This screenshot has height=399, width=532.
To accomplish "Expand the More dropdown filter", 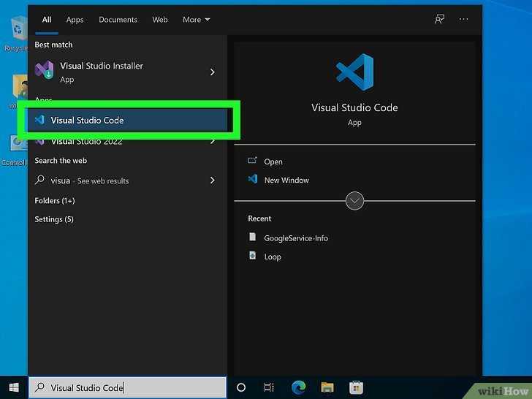I will [x=196, y=20].
